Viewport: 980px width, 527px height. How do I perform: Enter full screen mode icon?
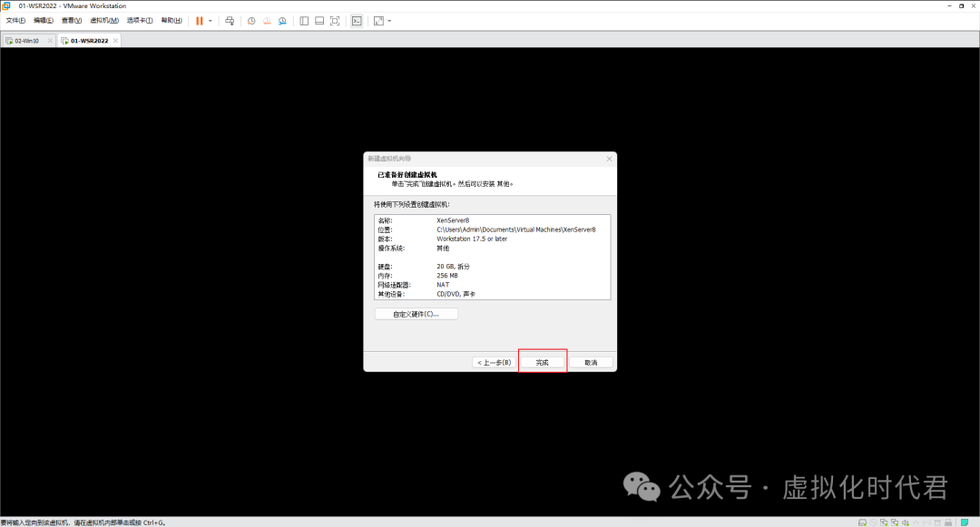tap(335, 20)
